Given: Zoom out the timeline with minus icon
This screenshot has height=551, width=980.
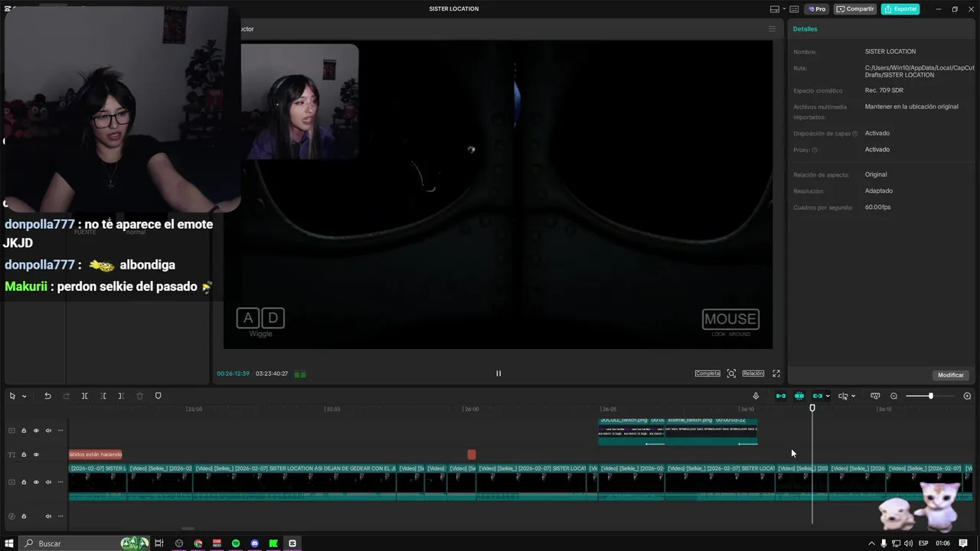Looking at the screenshot, I should click(x=893, y=396).
